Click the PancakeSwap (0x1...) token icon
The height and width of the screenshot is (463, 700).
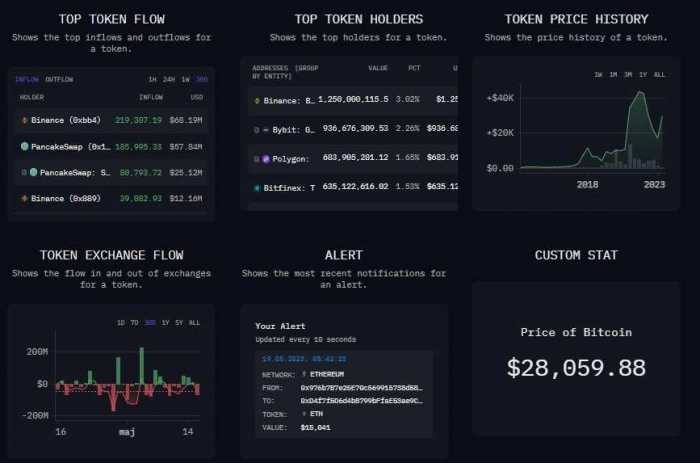coord(24,146)
